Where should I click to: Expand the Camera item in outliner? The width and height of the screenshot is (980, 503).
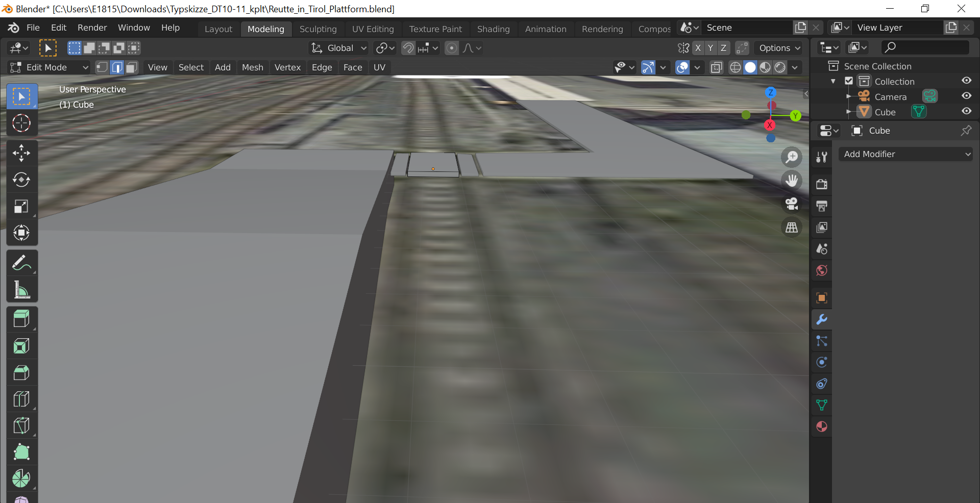[849, 96]
